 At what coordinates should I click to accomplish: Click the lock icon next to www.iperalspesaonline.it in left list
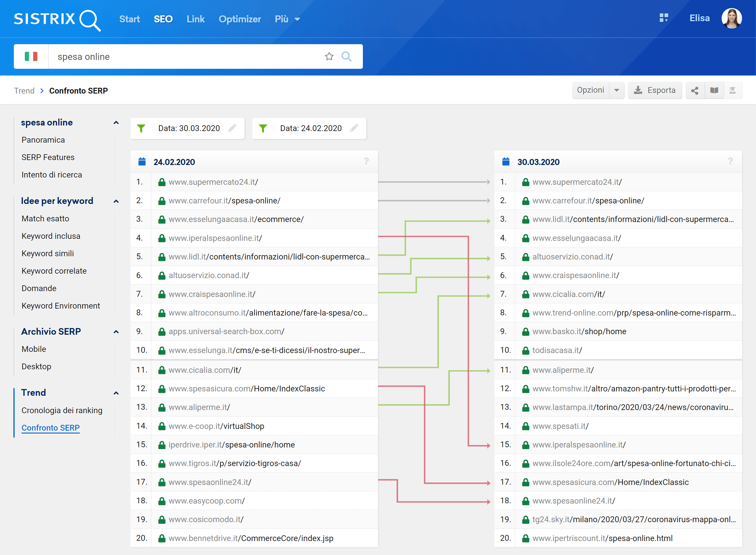[162, 238]
